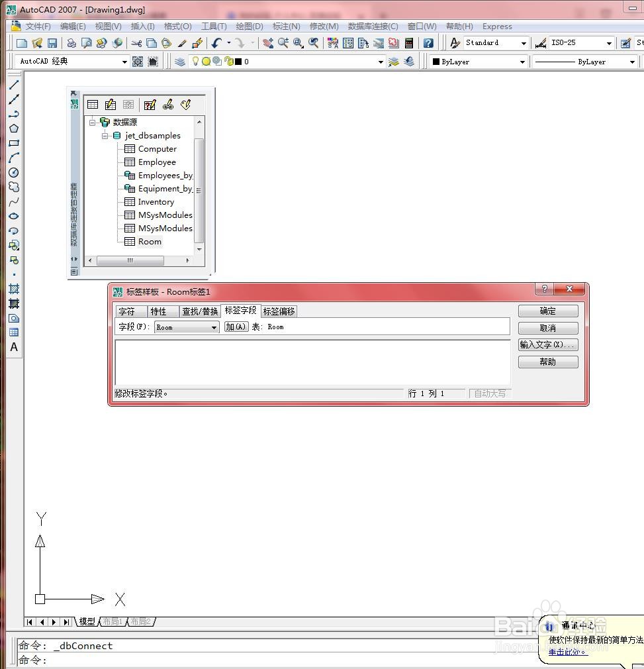
Task: Switch to the 布局1 layout tab
Action: (x=113, y=622)
